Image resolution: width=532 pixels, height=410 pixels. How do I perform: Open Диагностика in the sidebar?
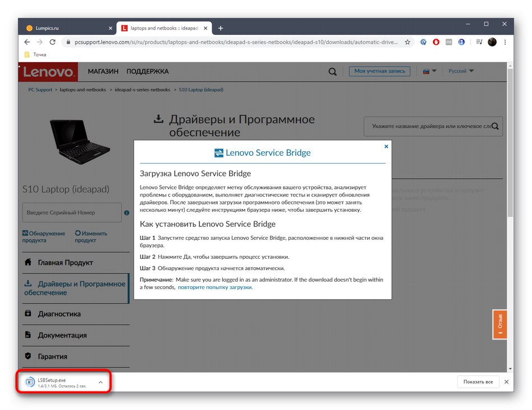[x=76, y=314]
